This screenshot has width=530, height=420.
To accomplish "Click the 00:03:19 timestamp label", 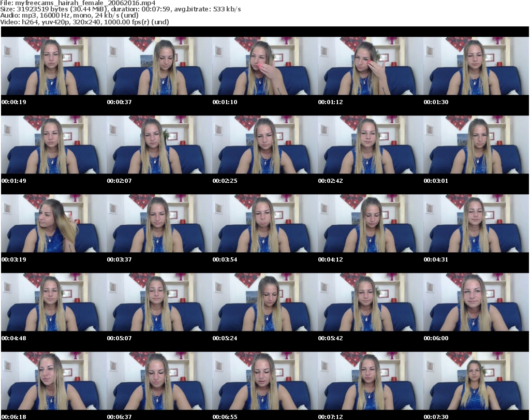I will (14, 259).
